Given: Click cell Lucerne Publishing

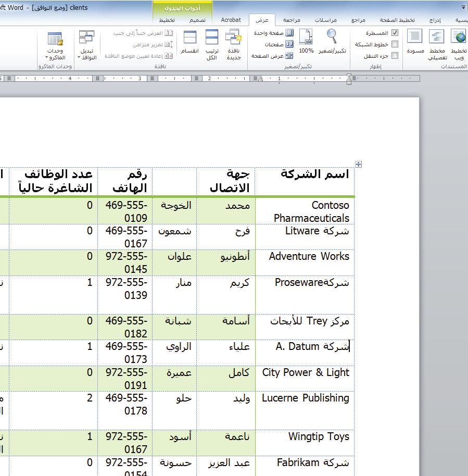Looking at the screenshot, I should [306, 398].
